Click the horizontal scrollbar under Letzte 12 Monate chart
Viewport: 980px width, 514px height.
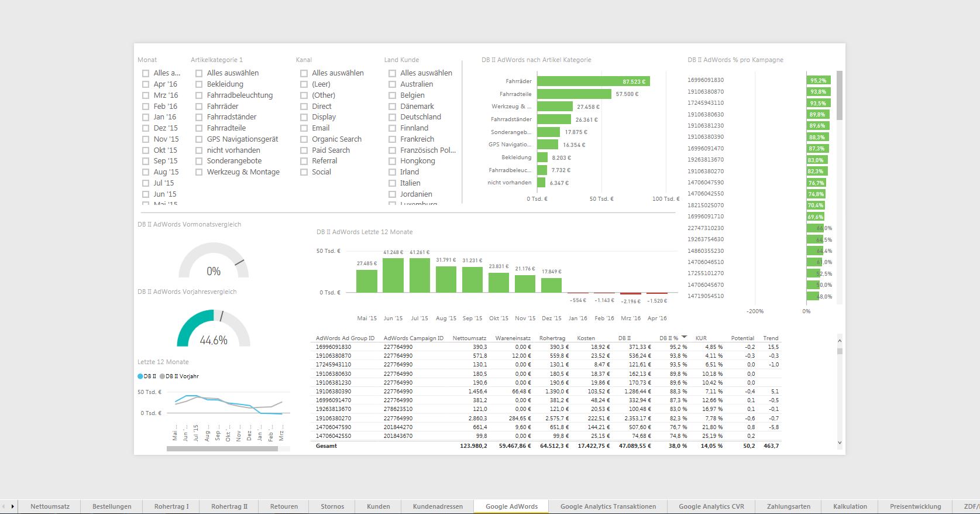pyautogui.click(x=222, y=449)
